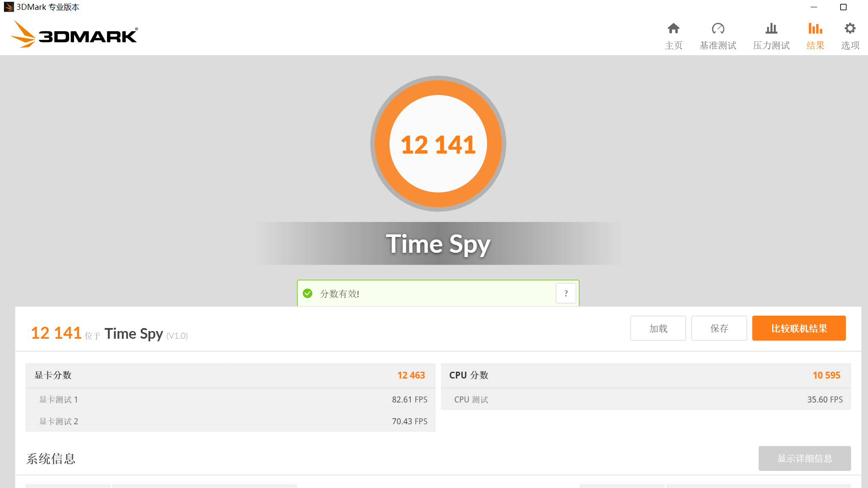
Task: Click 显卡测试 2 row label
Action: (x=59, y=421)
